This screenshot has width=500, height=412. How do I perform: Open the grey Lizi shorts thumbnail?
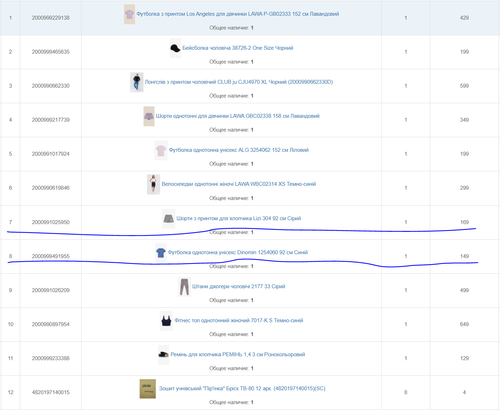coord(168,219)
